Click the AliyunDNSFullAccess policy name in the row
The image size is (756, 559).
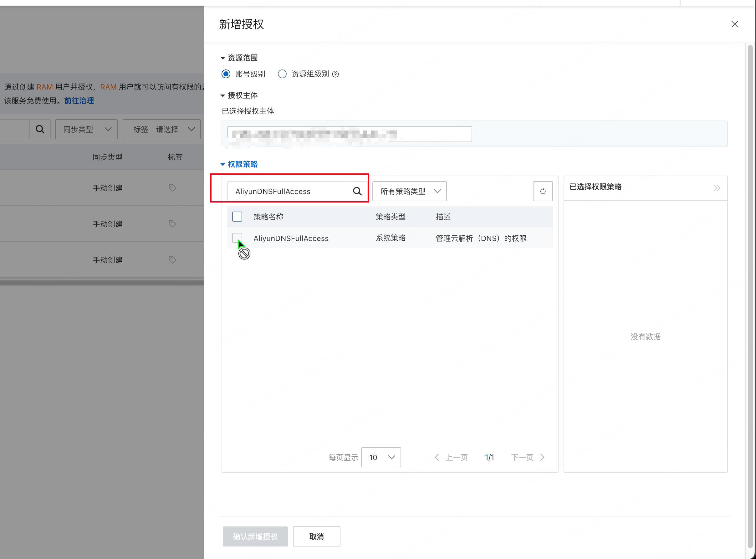pyautogui.click(x=291, y=238)
